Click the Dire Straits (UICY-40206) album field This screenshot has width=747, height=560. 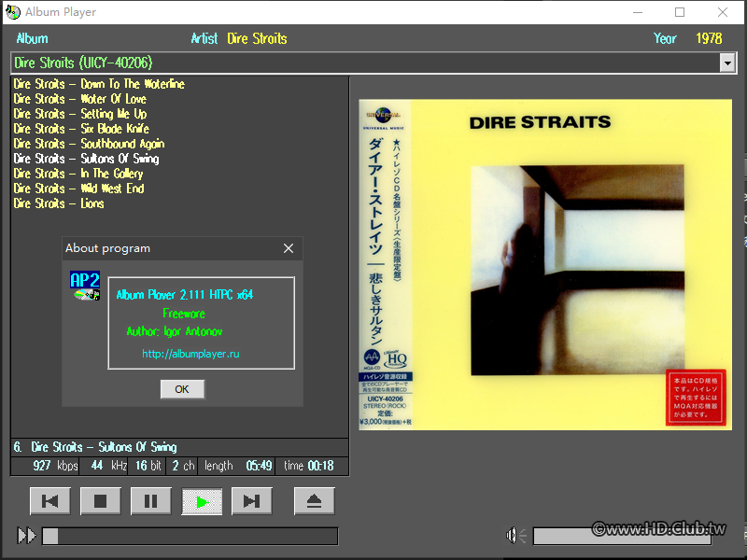click(365, 63)
